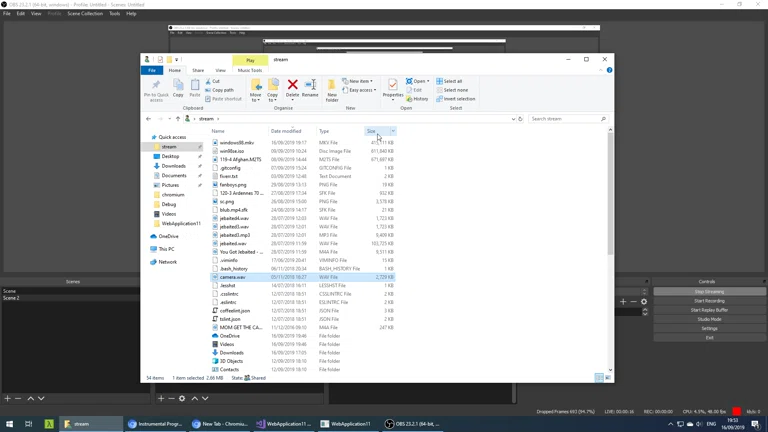Open Downloads in Quick access pane

point(173,166)
